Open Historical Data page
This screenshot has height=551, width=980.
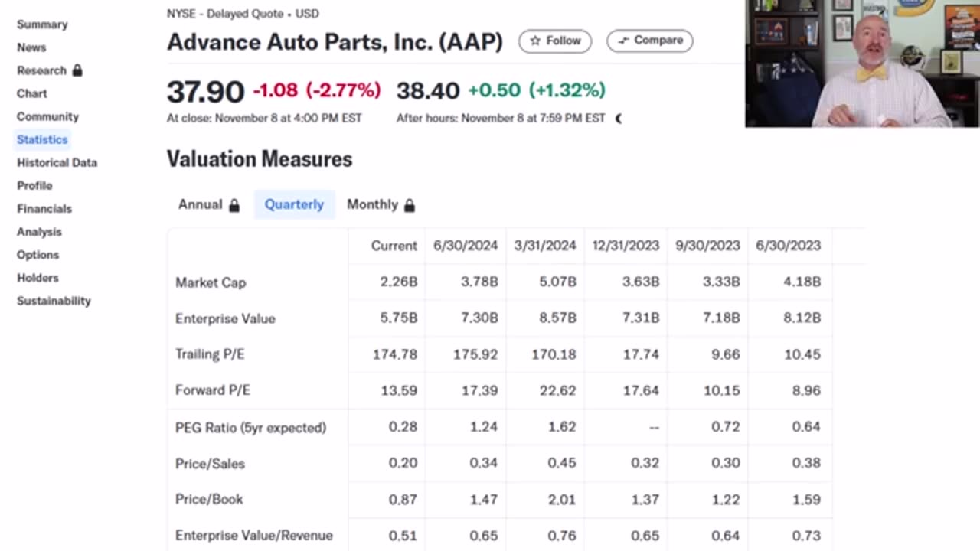coord(57,162)
